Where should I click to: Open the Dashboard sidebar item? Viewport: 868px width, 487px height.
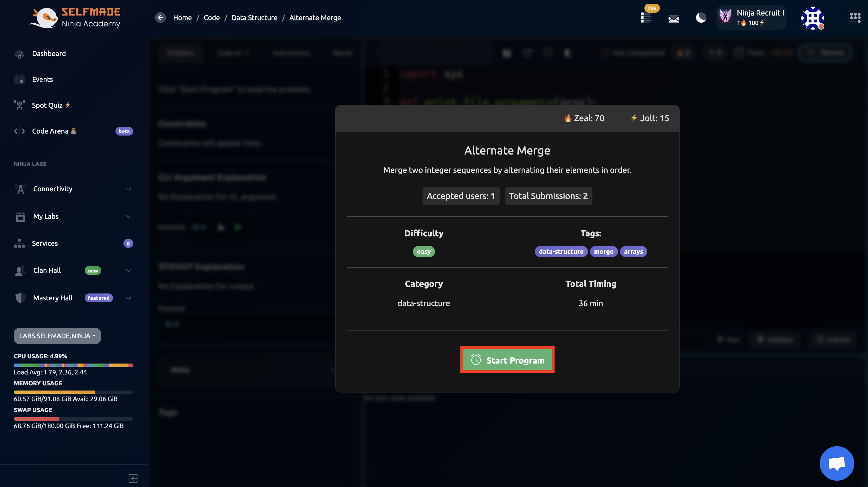pos(49,54)
